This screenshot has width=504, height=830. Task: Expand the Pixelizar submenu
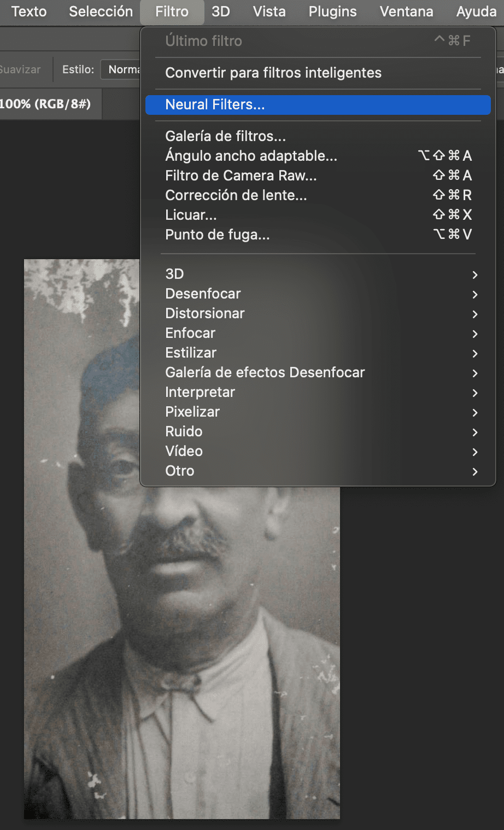point(318,412)
